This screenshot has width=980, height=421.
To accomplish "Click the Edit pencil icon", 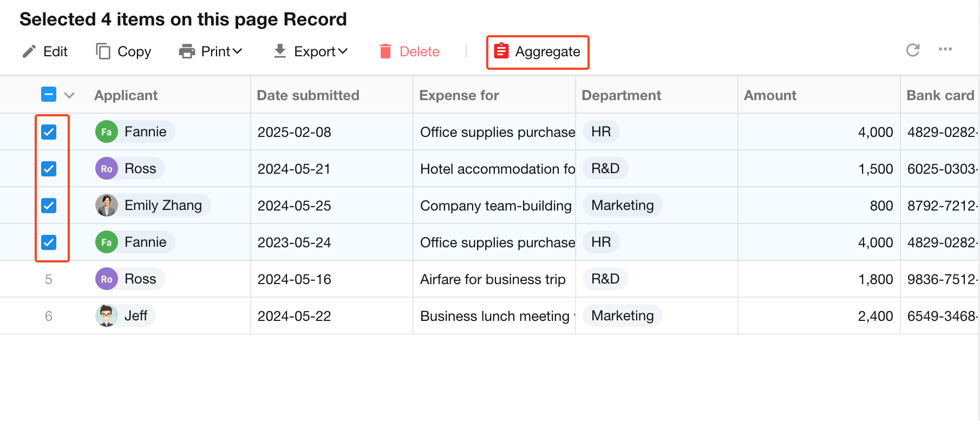I will click(x=29, y=51).
